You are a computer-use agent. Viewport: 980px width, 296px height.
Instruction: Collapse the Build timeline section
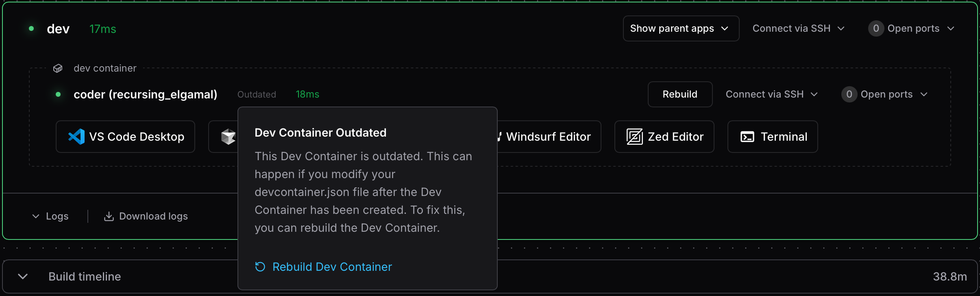(x=22, y=276)
